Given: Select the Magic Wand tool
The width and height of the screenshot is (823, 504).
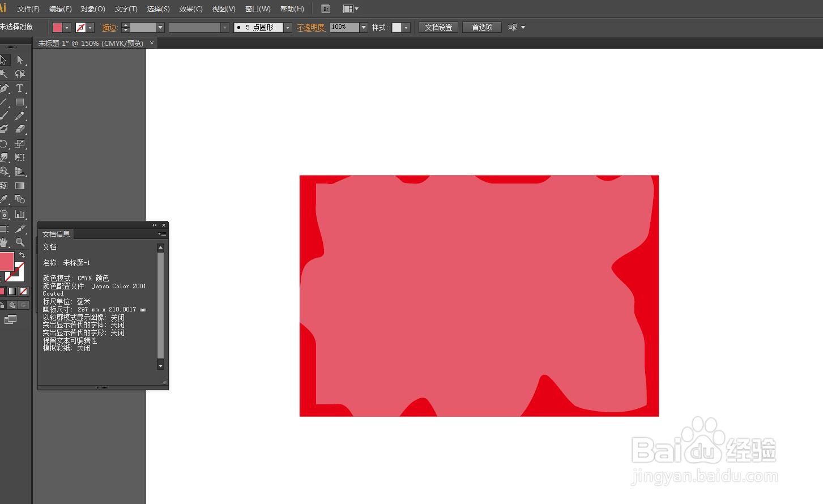Looking at the screenshot, I should point(4,74).
